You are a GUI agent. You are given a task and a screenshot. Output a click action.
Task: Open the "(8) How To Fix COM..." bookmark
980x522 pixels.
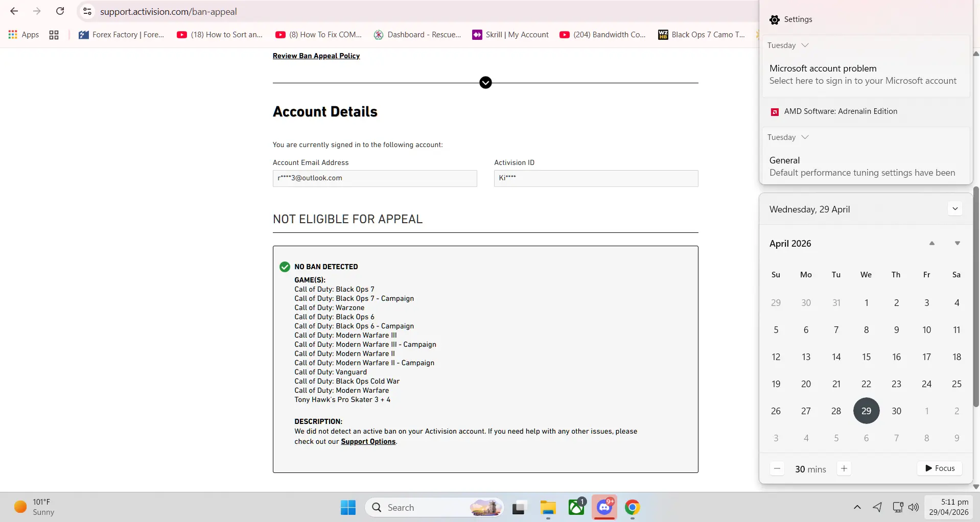(x=318, y=35)
